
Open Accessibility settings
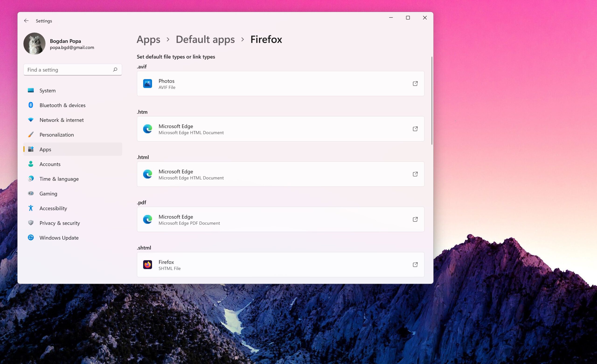[x=73, y=208]
